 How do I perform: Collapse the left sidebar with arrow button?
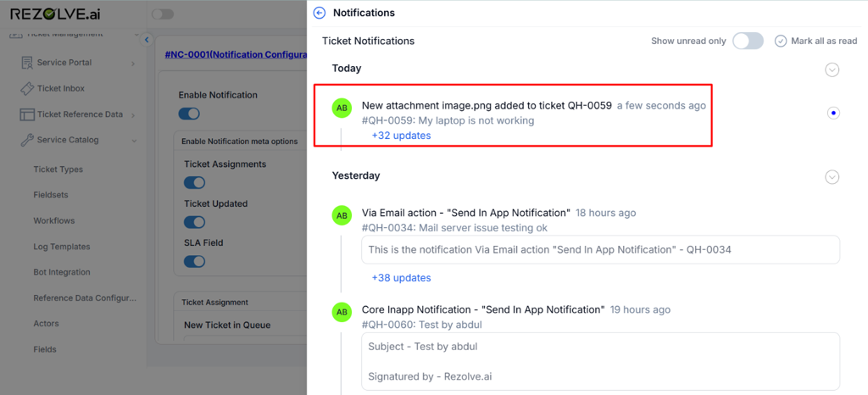coord(146,40)
